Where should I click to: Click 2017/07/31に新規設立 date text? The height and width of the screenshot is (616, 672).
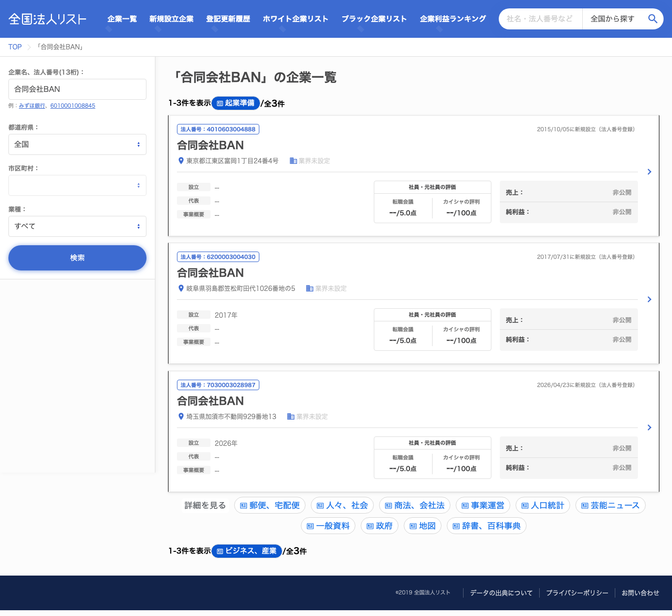pyautogui.click(x=586, y=257)
